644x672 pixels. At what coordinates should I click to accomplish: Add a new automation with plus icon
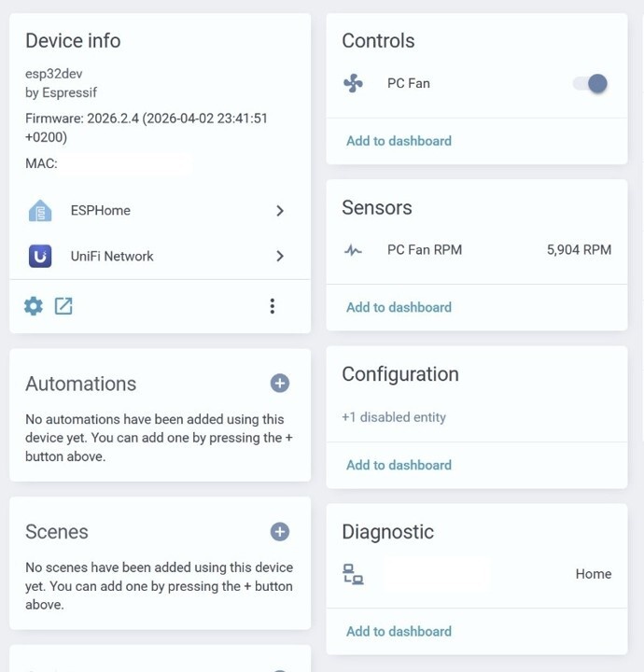click(x=279, y=383)
